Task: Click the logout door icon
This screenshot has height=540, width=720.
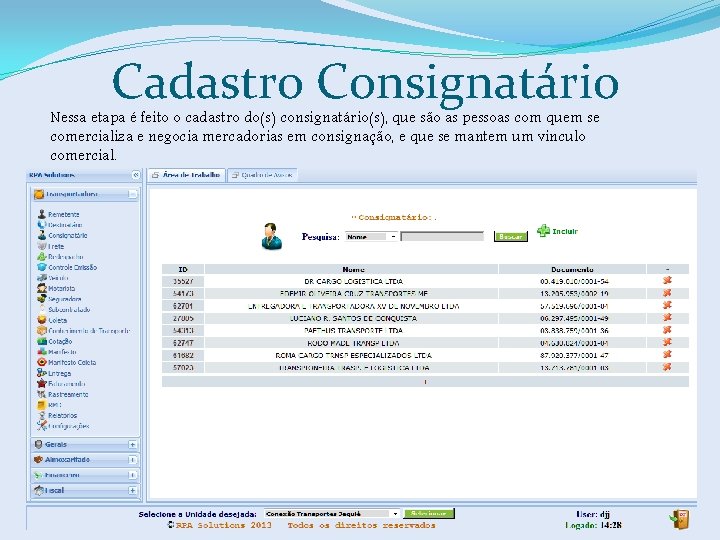Action: pyautogui.click(x=680, y=519)
